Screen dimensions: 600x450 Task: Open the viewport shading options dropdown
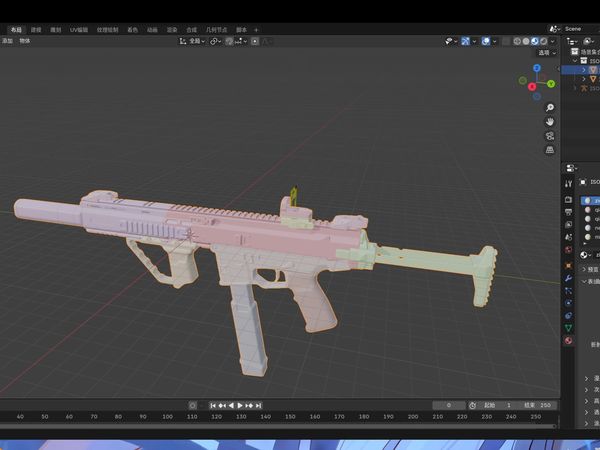(x=553, y=41)
